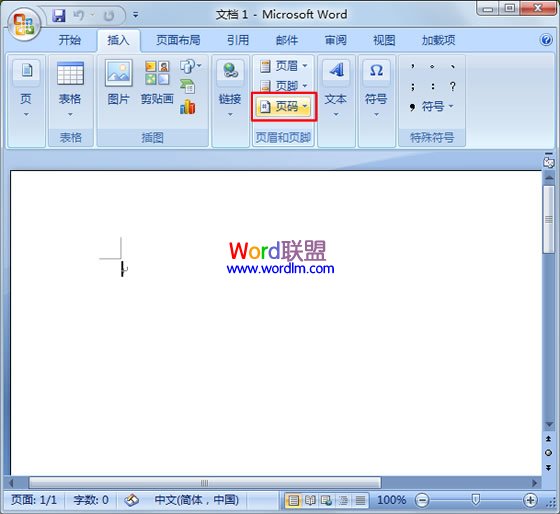560x514 pixels.
Task: Open the Shapes dropdown
Action: click(x=190, y=66)
